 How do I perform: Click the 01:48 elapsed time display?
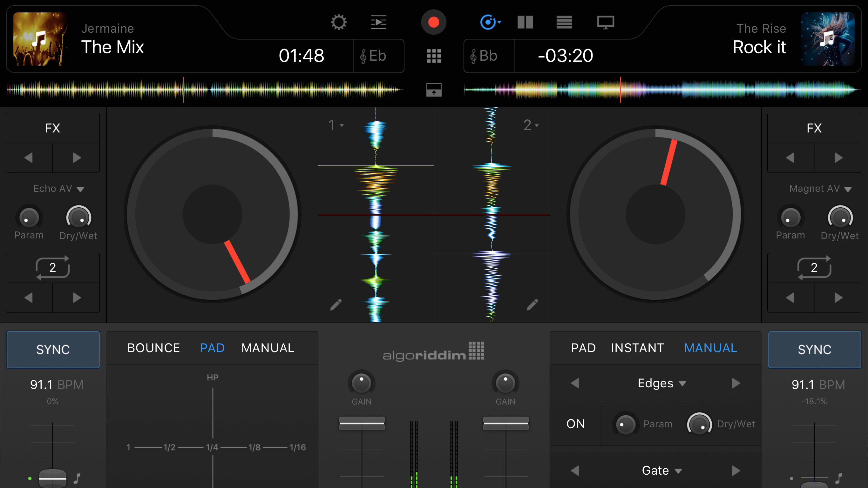(x=301, y=56)
